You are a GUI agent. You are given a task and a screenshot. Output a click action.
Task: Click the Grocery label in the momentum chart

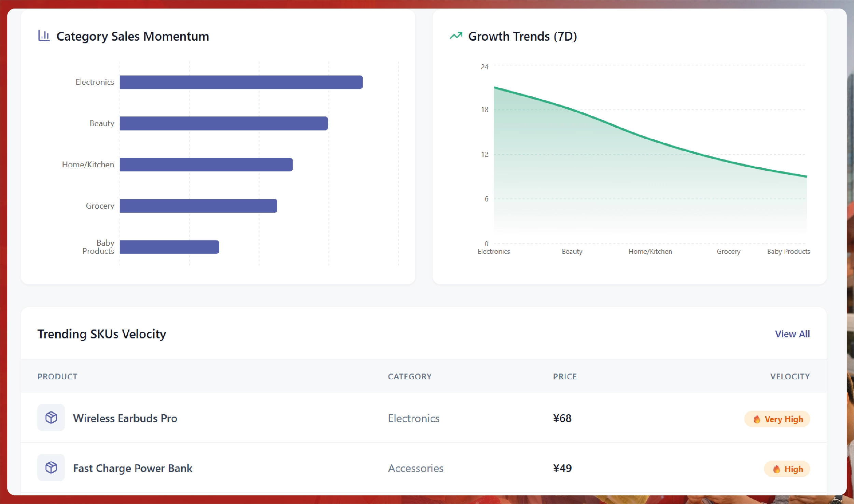100,206
